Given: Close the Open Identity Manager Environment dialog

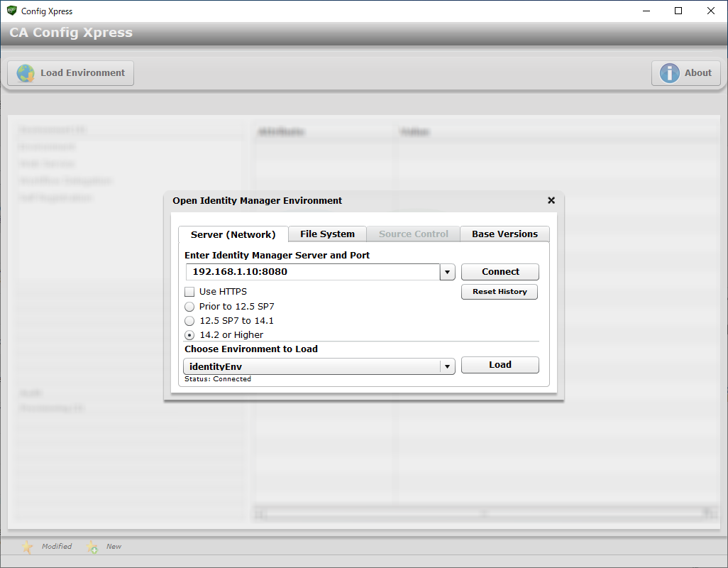Looking at the screenshot, I should tap(551, 200).
